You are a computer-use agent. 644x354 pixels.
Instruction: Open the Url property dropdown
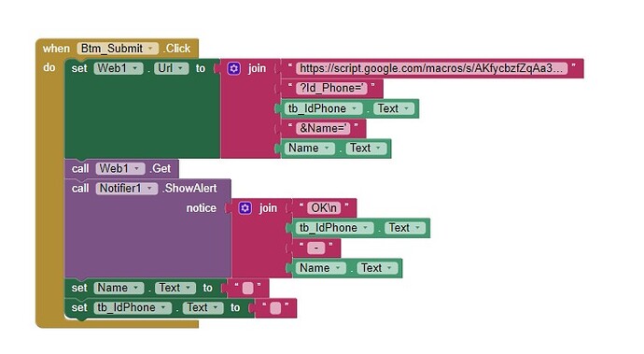tap(172, 68)
